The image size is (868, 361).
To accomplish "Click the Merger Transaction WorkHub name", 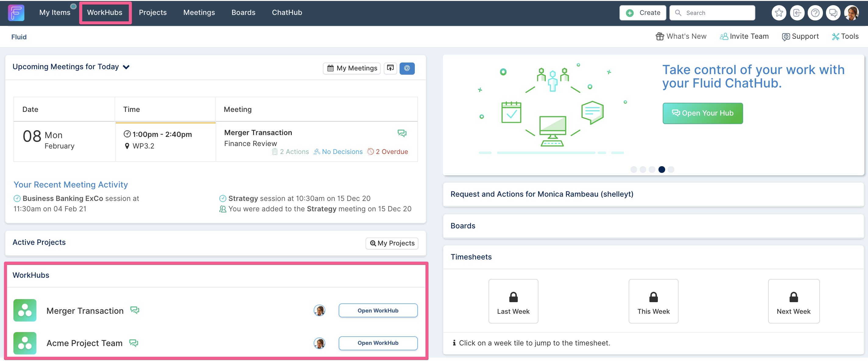I will 85,311.
